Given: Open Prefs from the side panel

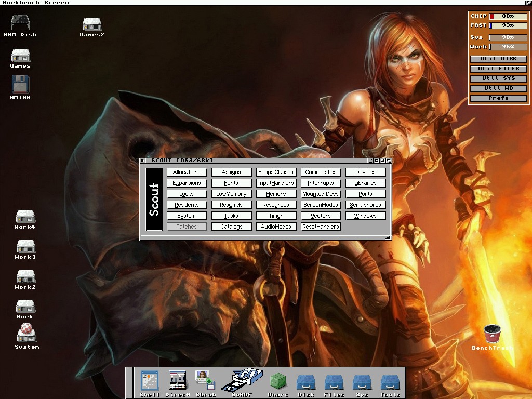Looking at the screenshot, I should pos(498,98).
